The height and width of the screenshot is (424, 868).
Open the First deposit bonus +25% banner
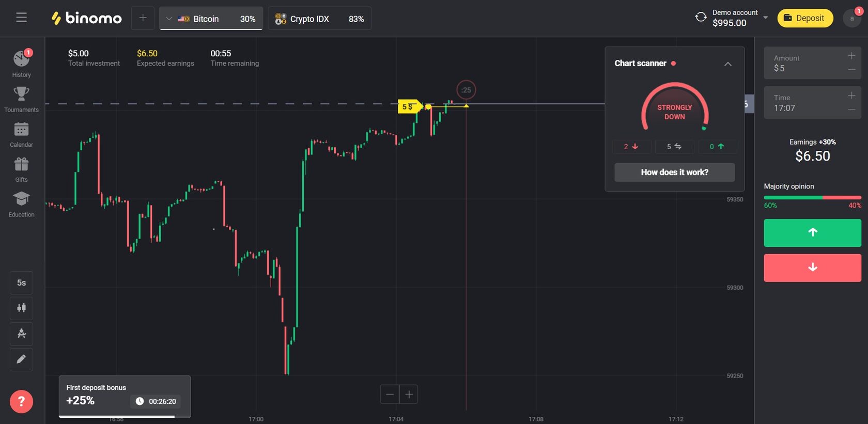125,396
